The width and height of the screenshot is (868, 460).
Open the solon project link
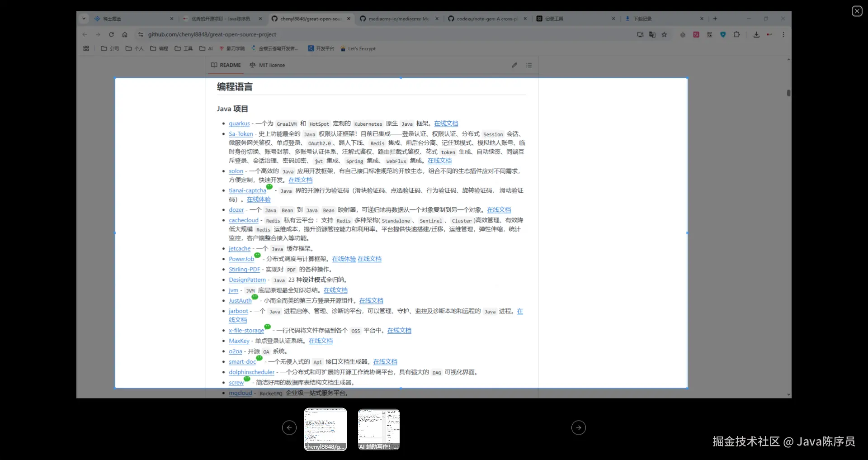click(x=236, y=171)
